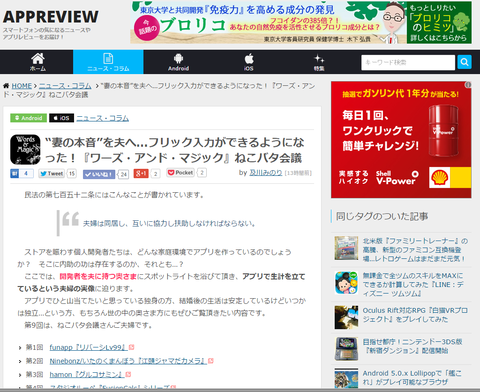Open the ニュース・コラム category link under breadcrumb

(103, 118)
